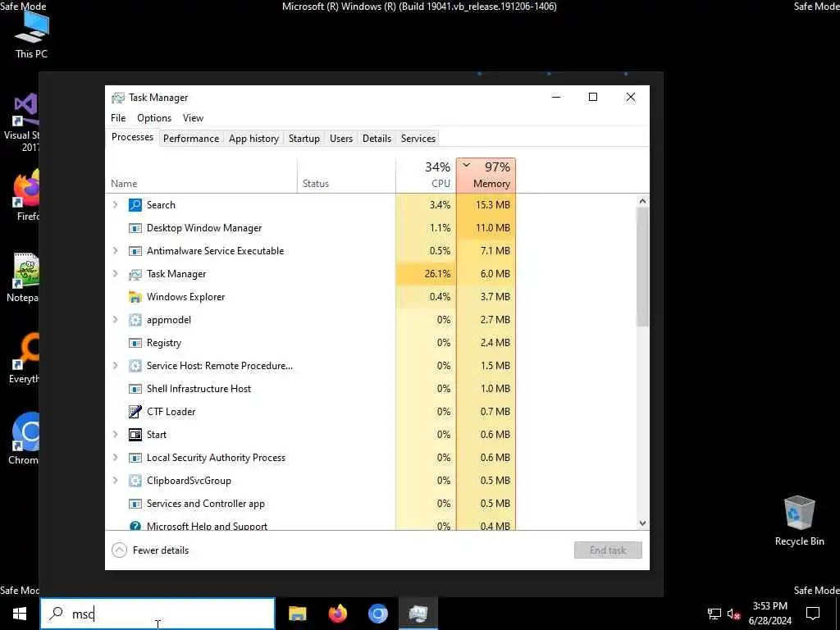Expand the Antimalware Service Executable group
The width and height of the screenshot is (840, 630).
(x=115, y=251)
